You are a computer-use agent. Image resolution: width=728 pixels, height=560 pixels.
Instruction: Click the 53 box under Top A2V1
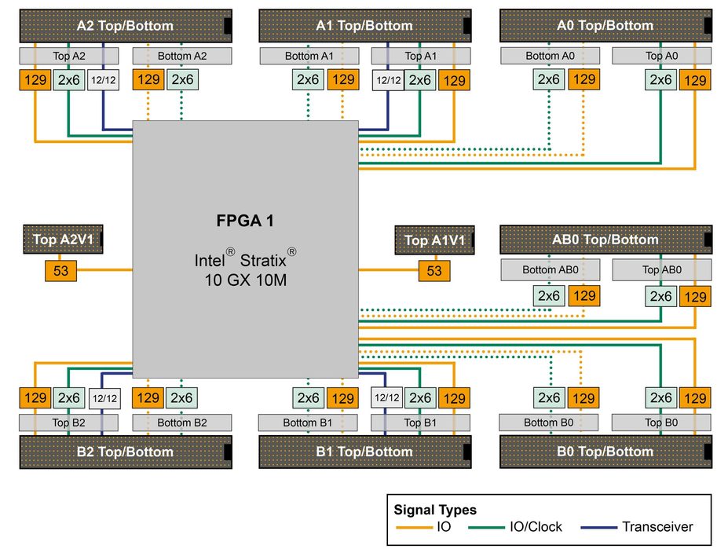tap(60, 271)
